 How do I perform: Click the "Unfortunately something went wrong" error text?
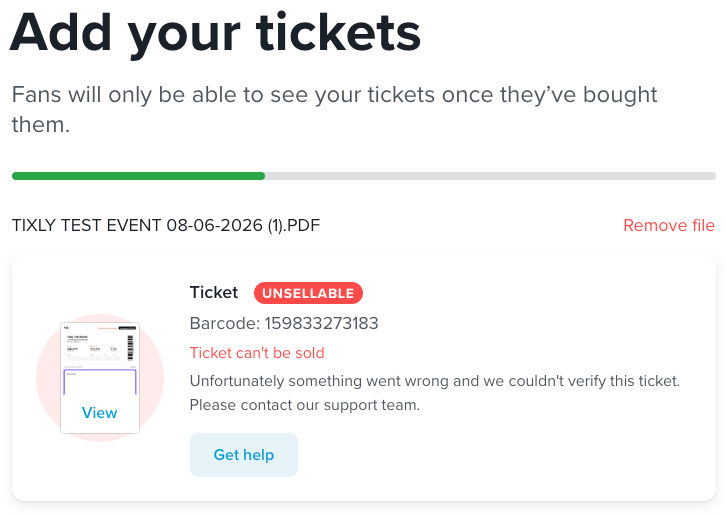(x=435, y=381)
